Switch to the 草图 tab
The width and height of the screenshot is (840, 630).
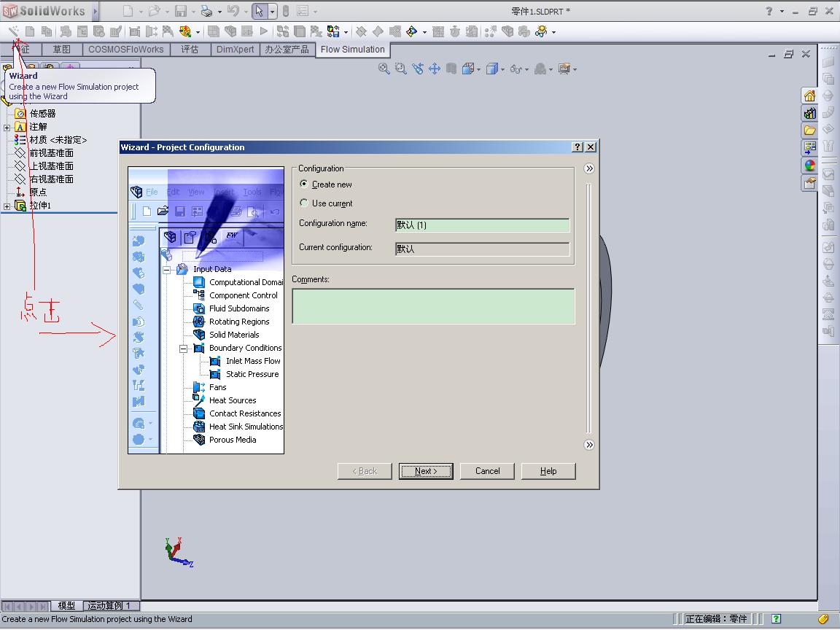61,50
